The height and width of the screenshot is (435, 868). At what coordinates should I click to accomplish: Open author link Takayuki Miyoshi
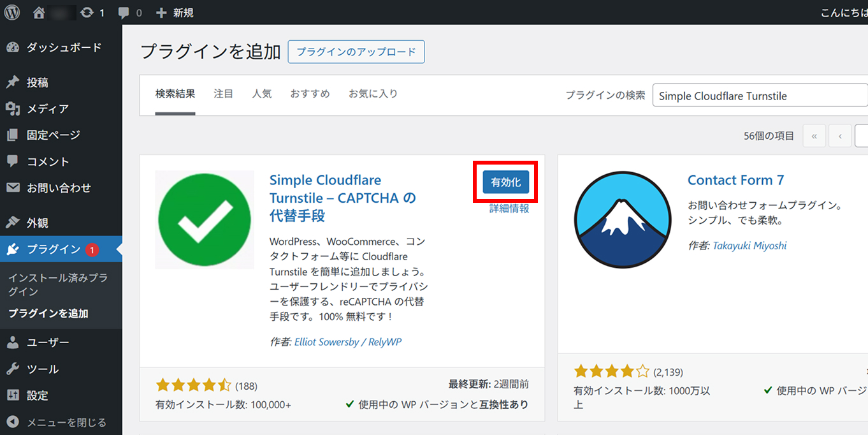point(749,246)
